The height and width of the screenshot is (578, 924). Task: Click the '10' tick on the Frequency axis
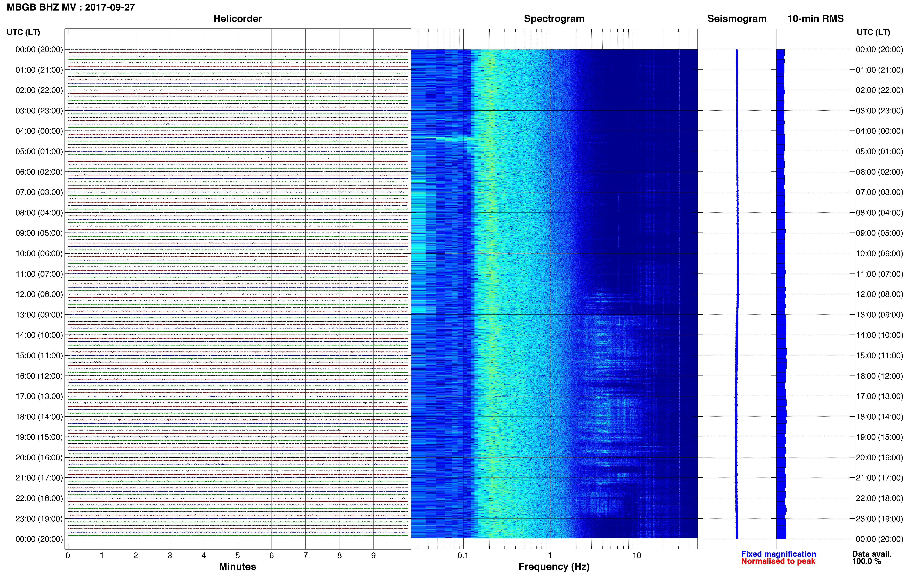tap(637, 555)
